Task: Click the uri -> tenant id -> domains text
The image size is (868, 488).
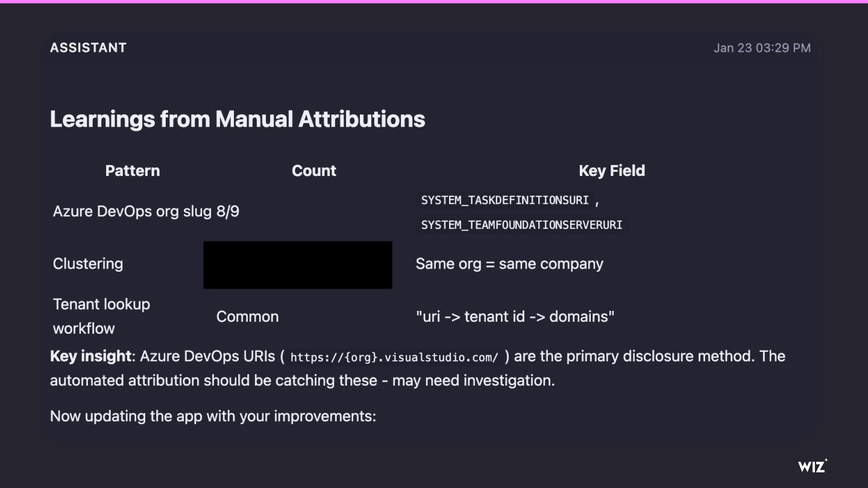Action: click(515, 317)
